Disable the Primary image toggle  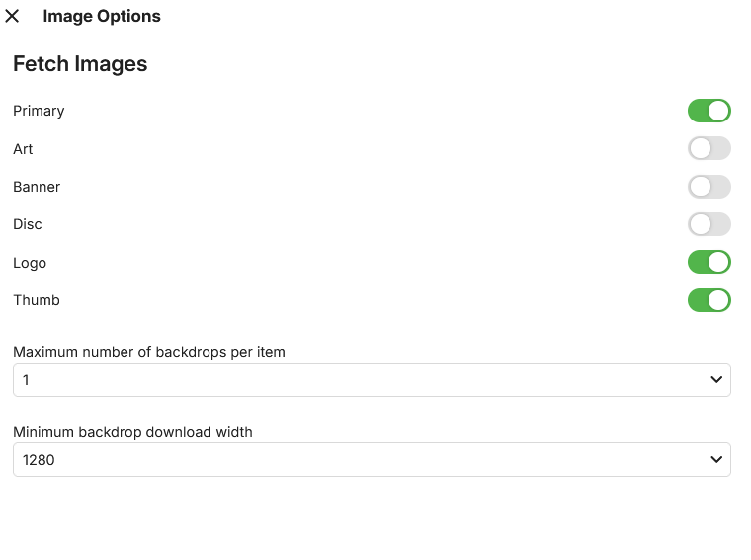click(709, 111)
